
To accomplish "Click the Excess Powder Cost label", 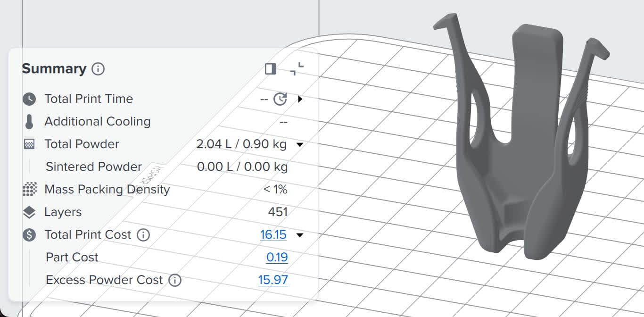I will [x=104, y=280].
